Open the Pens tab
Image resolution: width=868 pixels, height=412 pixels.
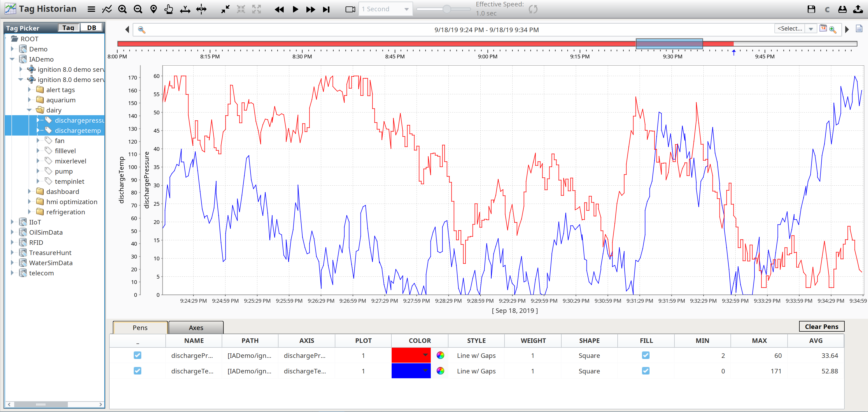coord(140,328)
